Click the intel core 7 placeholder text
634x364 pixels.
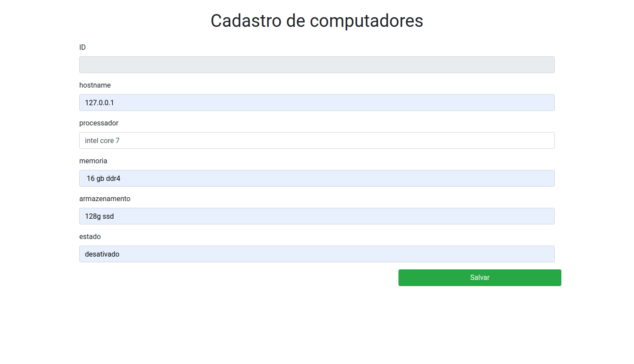tap(102, 140)
